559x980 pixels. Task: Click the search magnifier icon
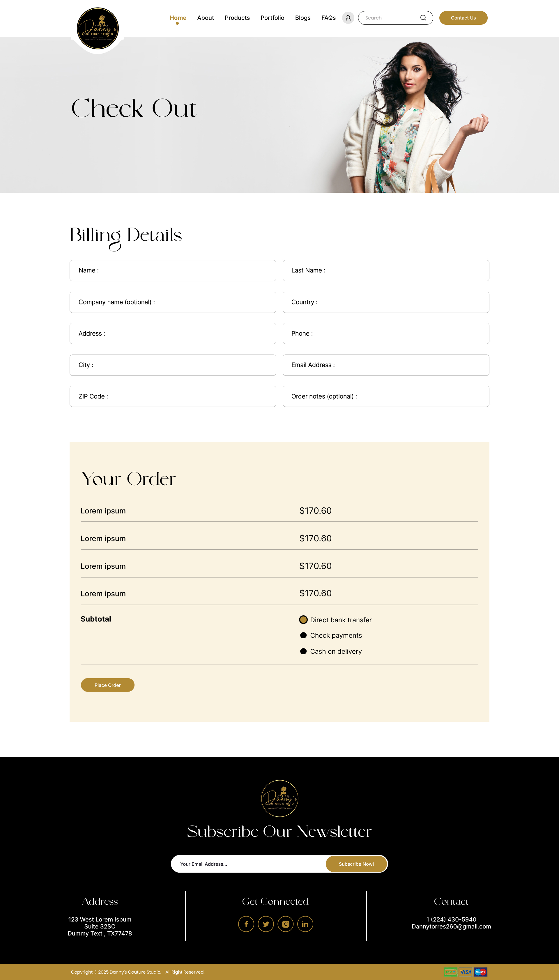pos(423,18)
